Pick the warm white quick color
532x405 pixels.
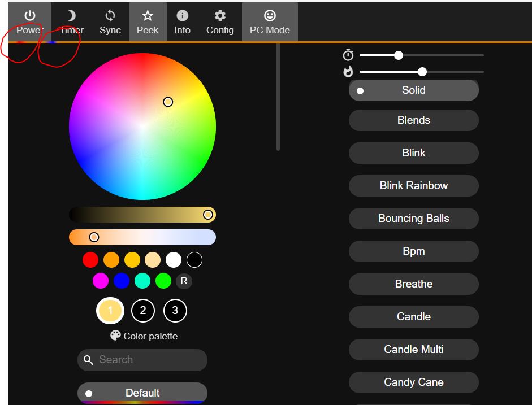point(153,260)
